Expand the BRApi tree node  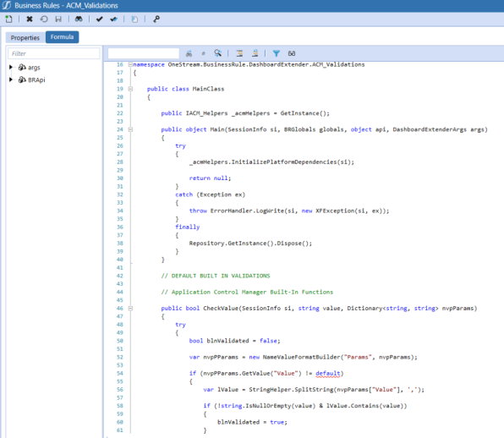(11, 79)
